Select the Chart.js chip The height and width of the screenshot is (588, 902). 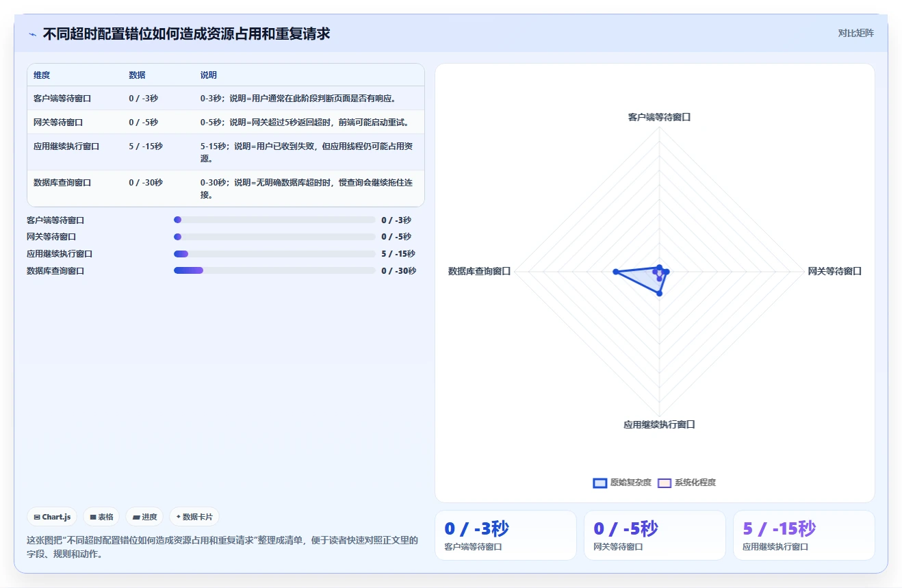pyautogui.click(x=52, y=517)
